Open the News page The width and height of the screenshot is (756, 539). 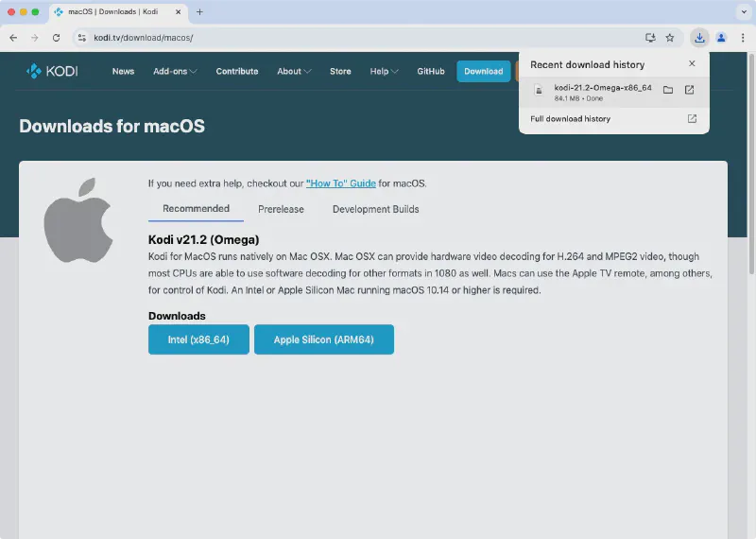click(123, 72)
